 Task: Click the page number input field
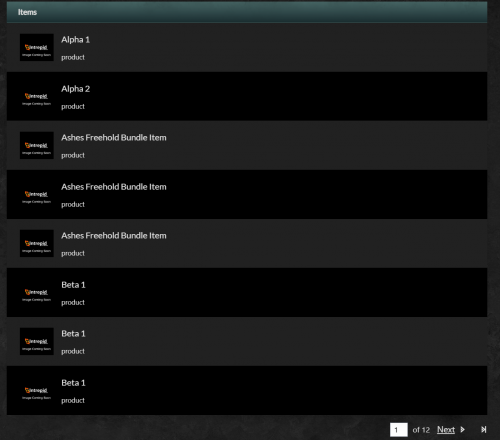click(x=399, y=430)
